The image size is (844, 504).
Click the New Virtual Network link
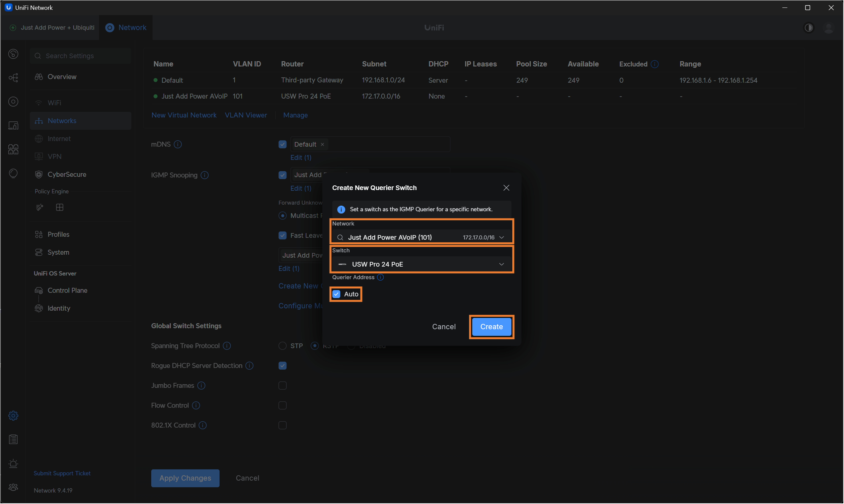184,115
